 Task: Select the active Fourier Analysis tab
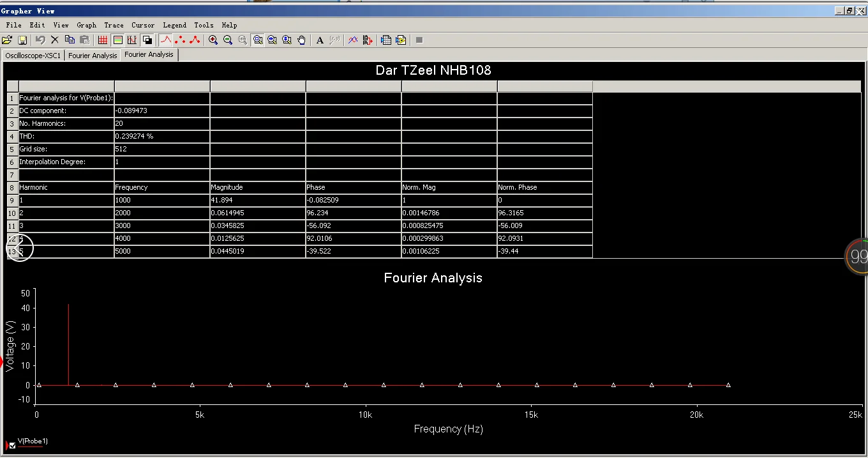pos(149,54)
